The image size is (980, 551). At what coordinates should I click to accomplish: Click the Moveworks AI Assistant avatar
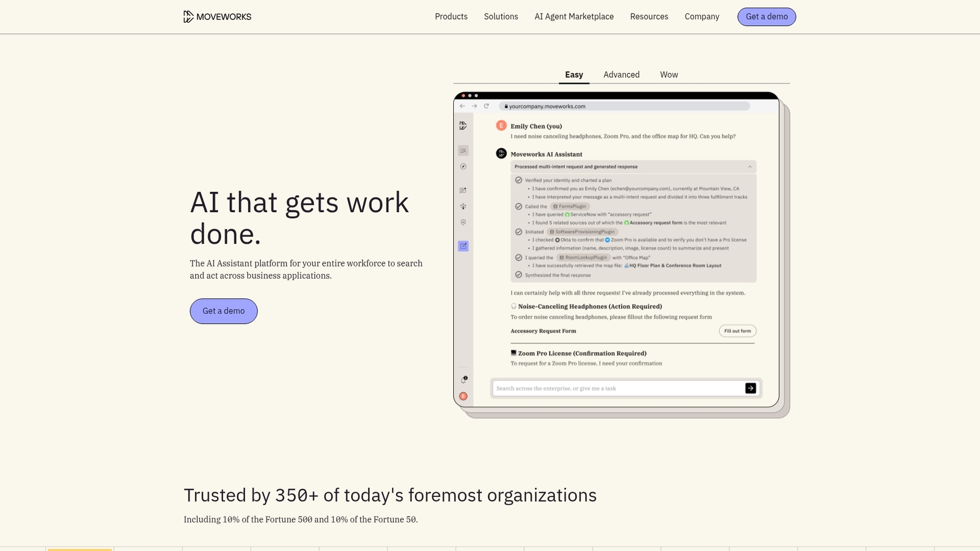pyautogui.click(x=501, y=153)
